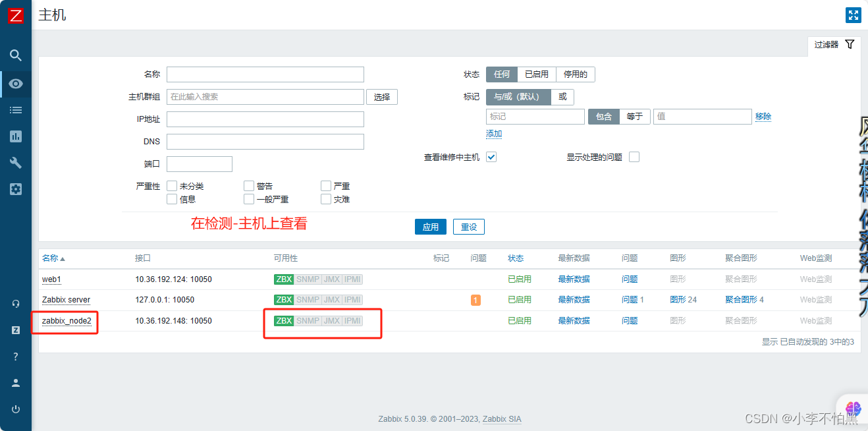Open 最新数据 for zabbix_node2
This screenshot has width=868, height=431.
(574, 321)
